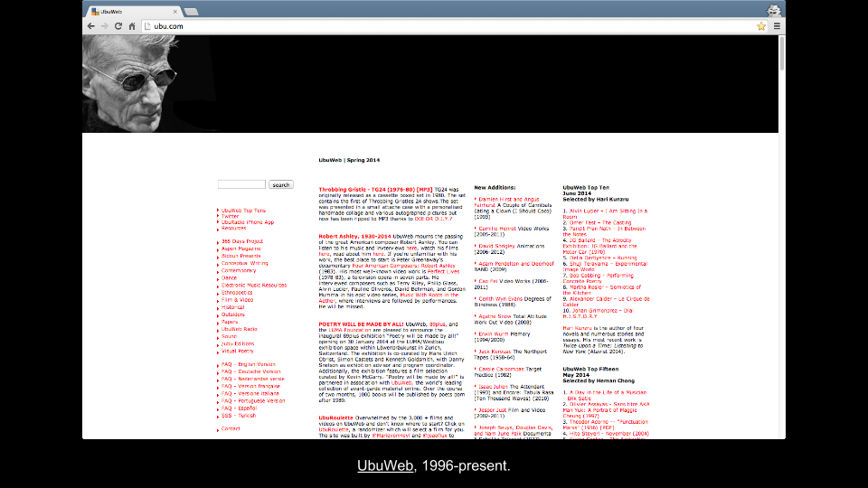Open the Film & Video link
This screenshot has width=868, height=488.
tap(237, 300)
